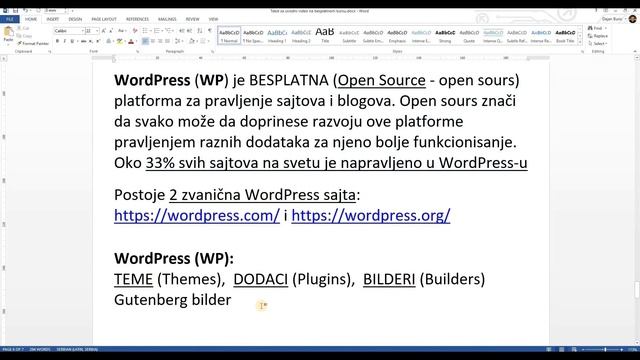Click the text highlight color button
The width and height of the screenshot is (640, 360).
coord(120,41)
